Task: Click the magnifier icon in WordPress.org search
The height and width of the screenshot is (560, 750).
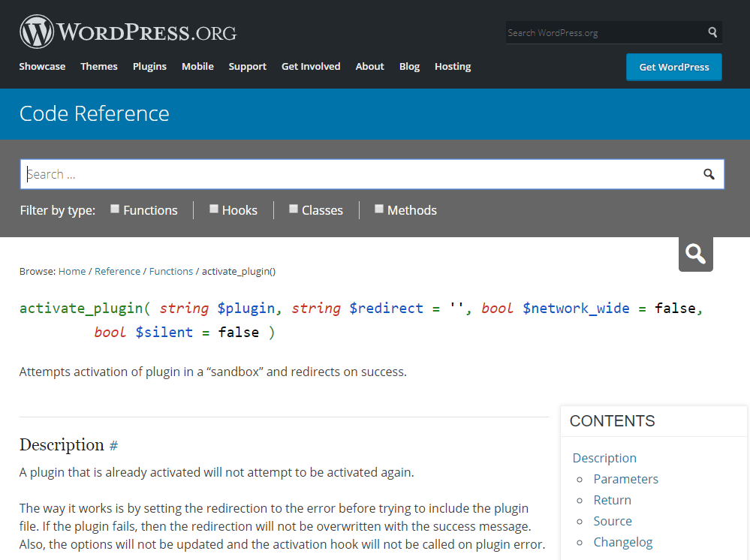Action: (712, 32)
